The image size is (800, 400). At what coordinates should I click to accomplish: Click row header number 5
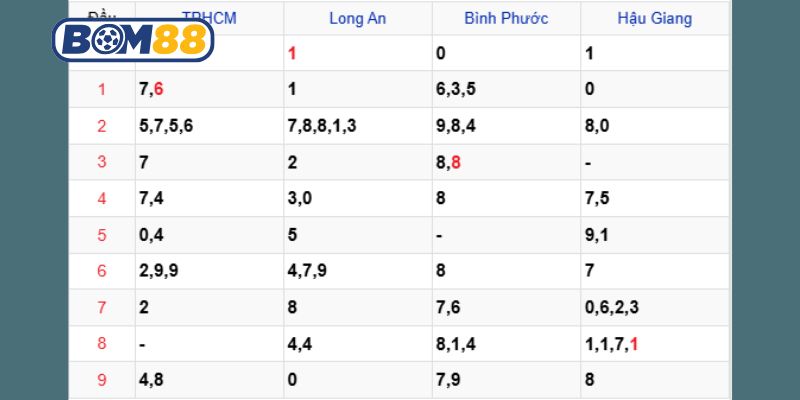tap(101, 235)
